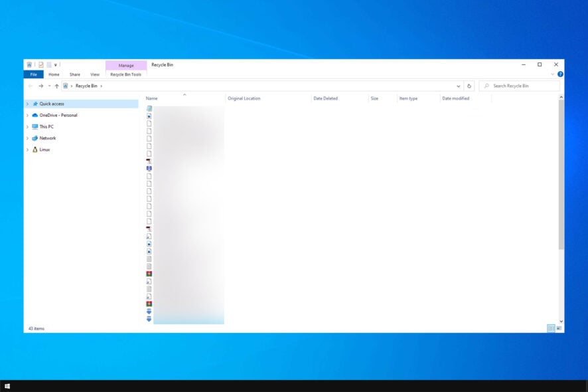Screen dimensions: 588x392
Task: Go up one folder level with the Up arrow
Action: [x=57, y=86]
